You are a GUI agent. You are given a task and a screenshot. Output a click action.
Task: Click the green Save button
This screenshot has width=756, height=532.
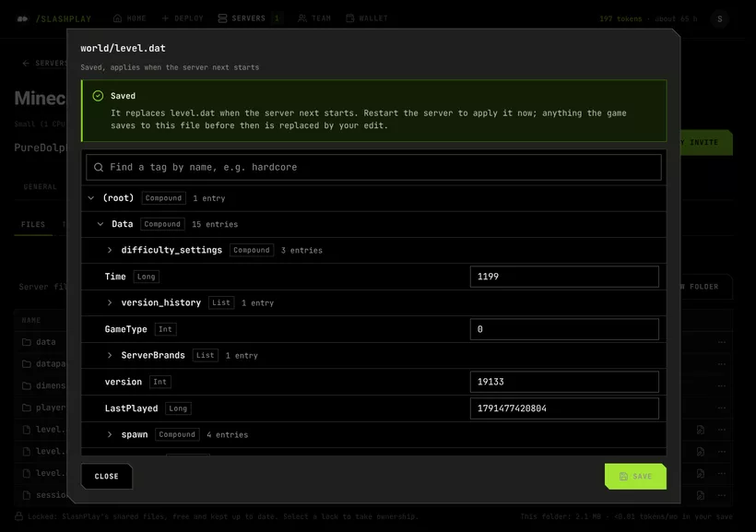(x=635, y=476)
